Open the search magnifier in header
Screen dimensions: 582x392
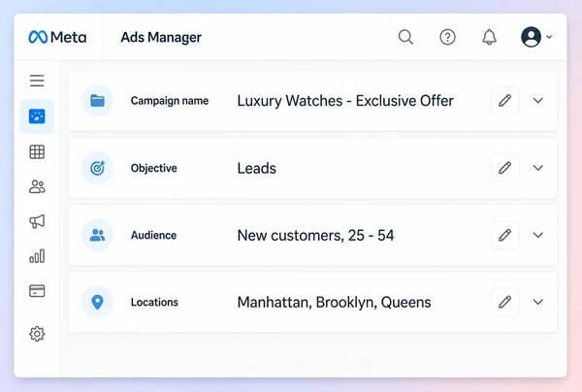point(405,37)
